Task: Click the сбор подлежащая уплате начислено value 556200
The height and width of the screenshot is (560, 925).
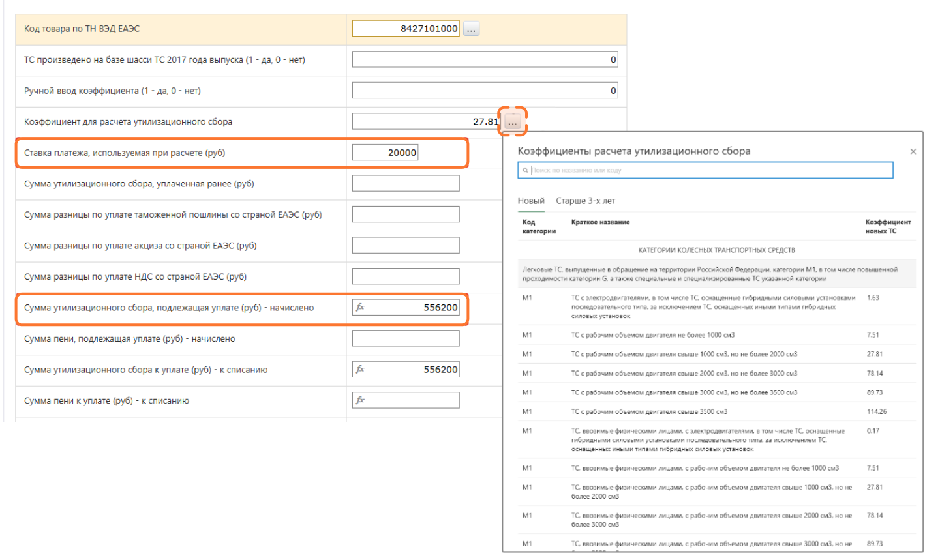Action: 441,308
